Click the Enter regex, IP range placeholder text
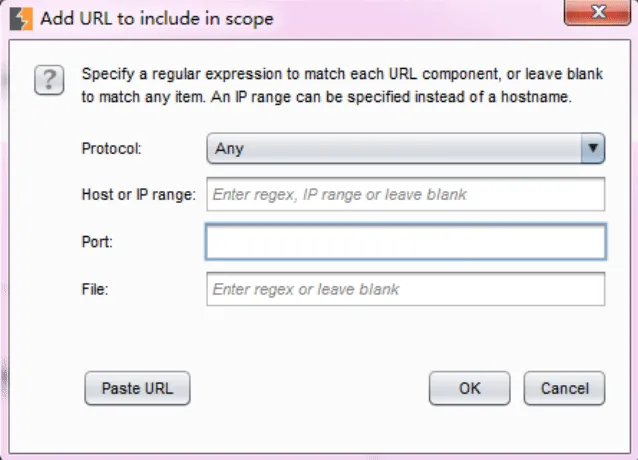This screenshot has height=460, width=638. pyautogui.click(x=339, y=195)
